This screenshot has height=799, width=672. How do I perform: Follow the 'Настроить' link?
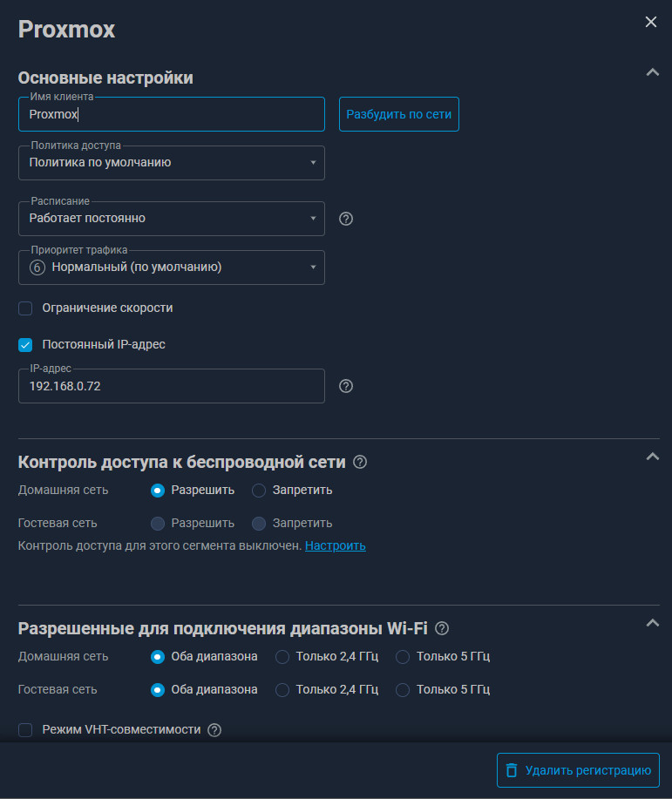coord(335,546)
